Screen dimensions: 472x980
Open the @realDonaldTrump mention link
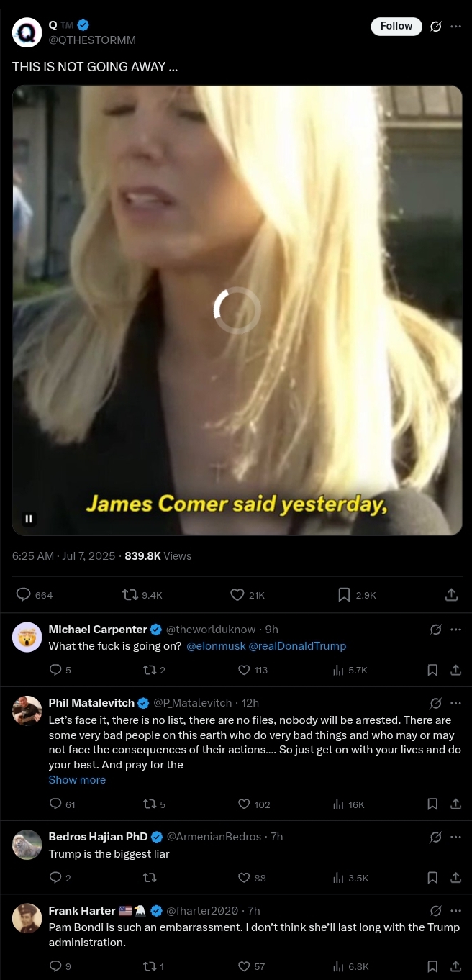point(297,646)
